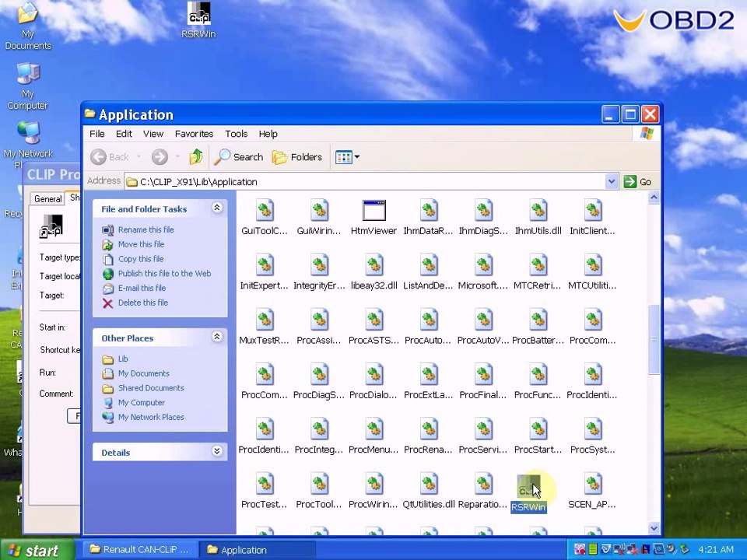Image resolution: width=747 pixels, height=560 pixels.
Task: Select the libeay32.dll file
Action: (374, 272)
